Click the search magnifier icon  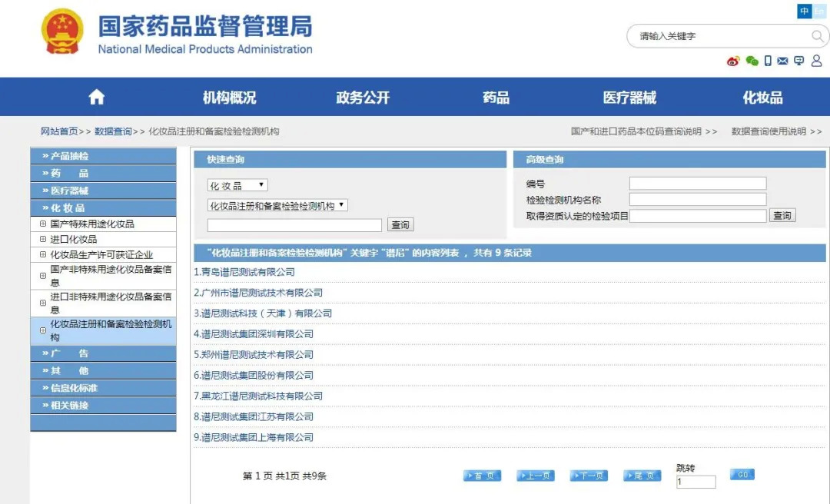click(817, 36)
